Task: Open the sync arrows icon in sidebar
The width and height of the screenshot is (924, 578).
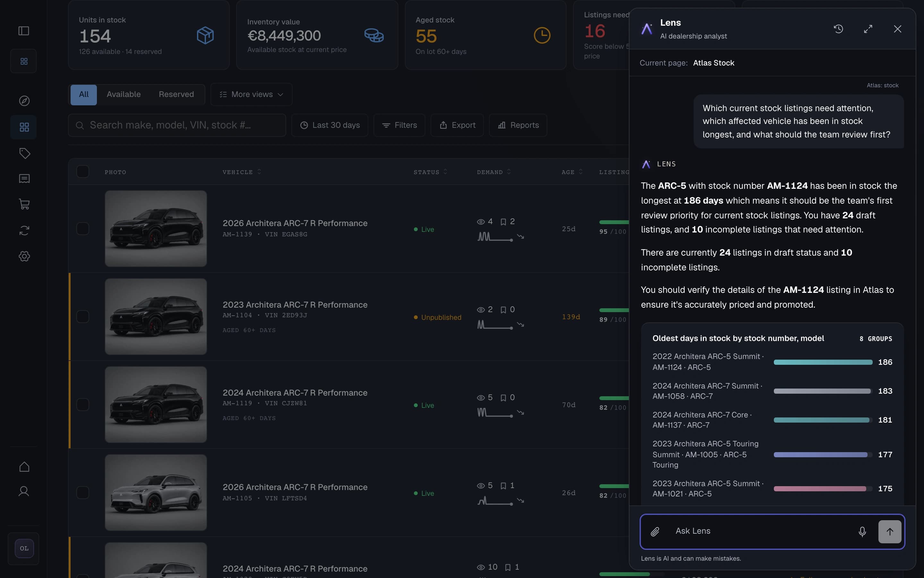Action: (24, 231)
